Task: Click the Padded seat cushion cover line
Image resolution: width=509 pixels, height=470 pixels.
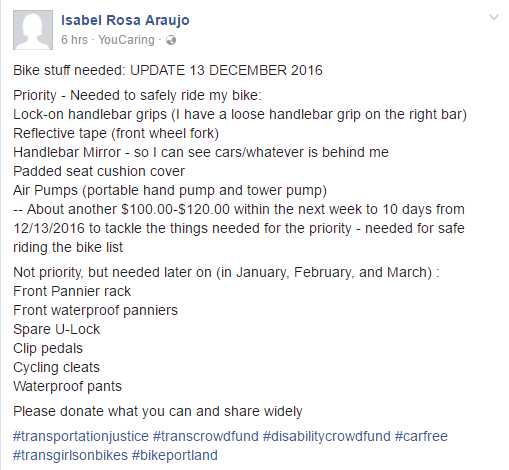Action: click(x=99, y=171)
